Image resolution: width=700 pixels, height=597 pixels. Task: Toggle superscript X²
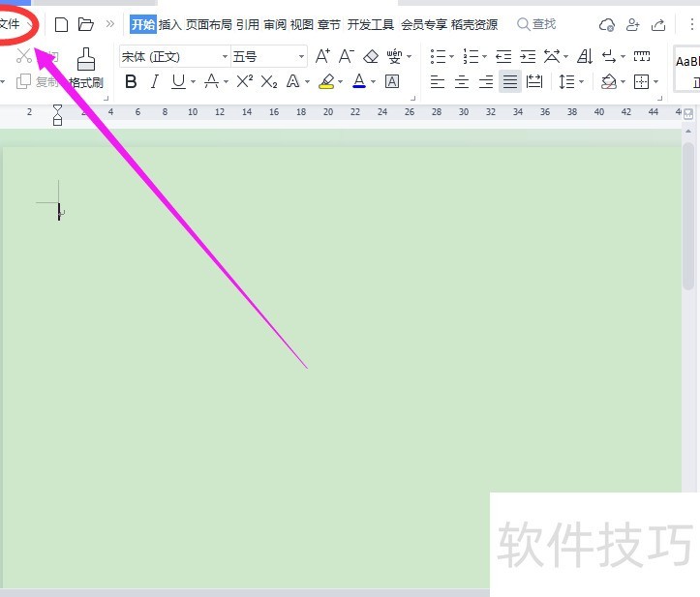(x=244, y=81)
